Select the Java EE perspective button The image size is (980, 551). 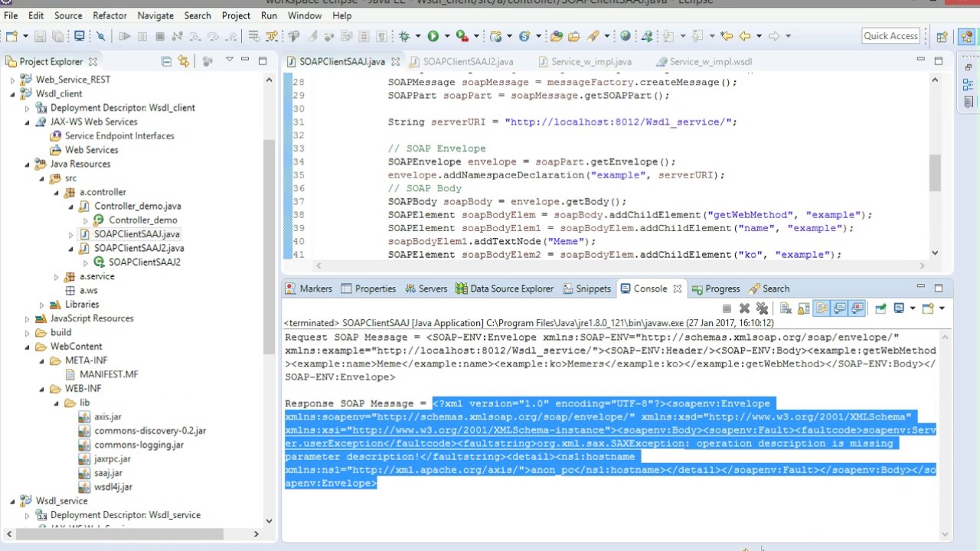click(966, 36)
